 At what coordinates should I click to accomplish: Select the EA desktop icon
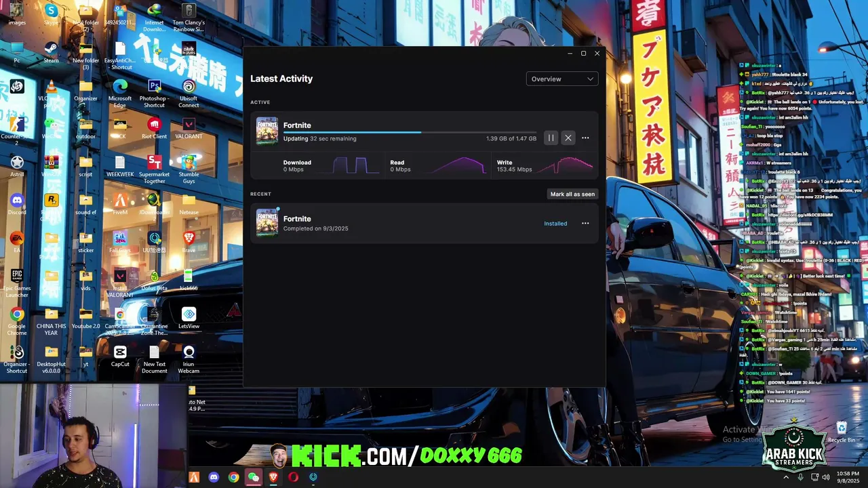pos(17,242)
